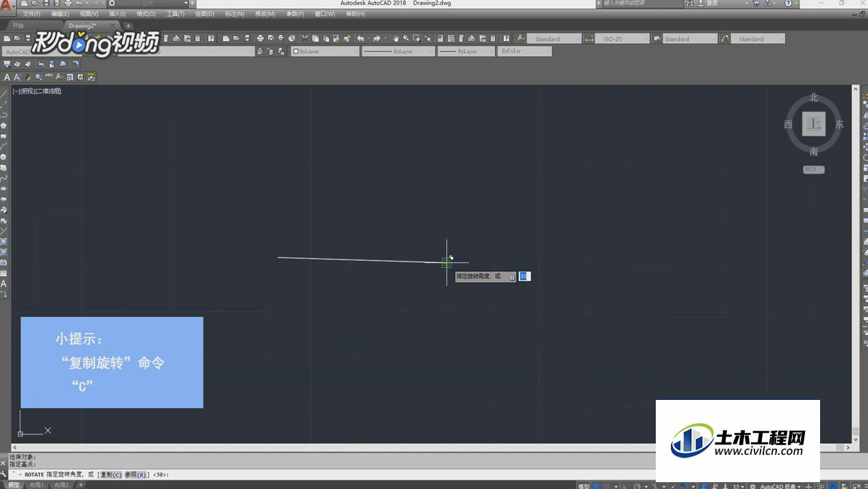Open the 编辑(E) menu
Image resolution: width=868 pixels, height=489 pixels.
point(60,14)
